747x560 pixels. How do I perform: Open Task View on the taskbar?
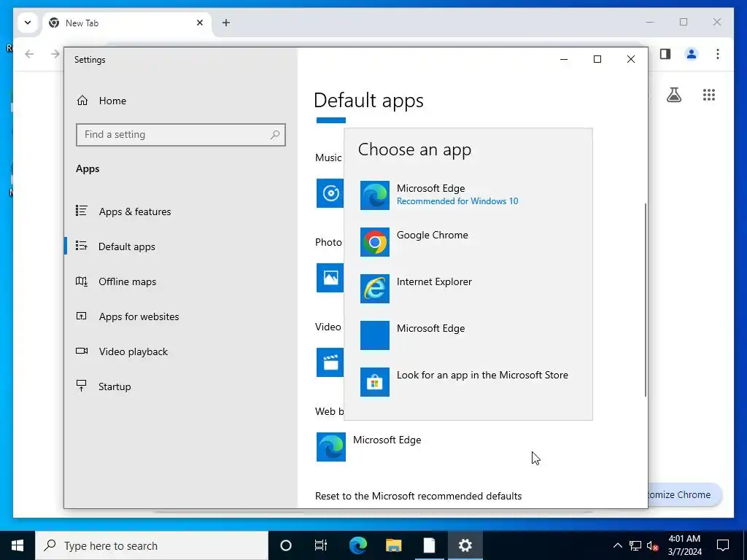(321, 545)
